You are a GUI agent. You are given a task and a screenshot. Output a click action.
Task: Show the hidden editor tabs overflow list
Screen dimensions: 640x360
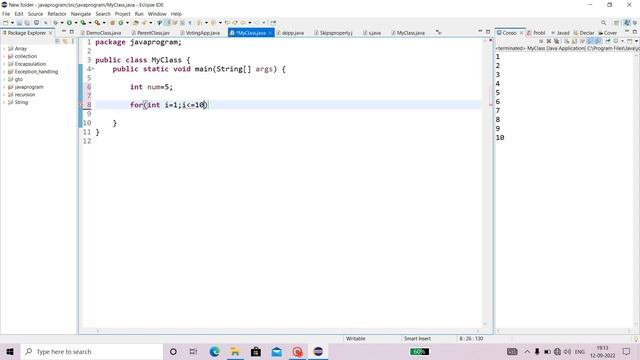439,32
